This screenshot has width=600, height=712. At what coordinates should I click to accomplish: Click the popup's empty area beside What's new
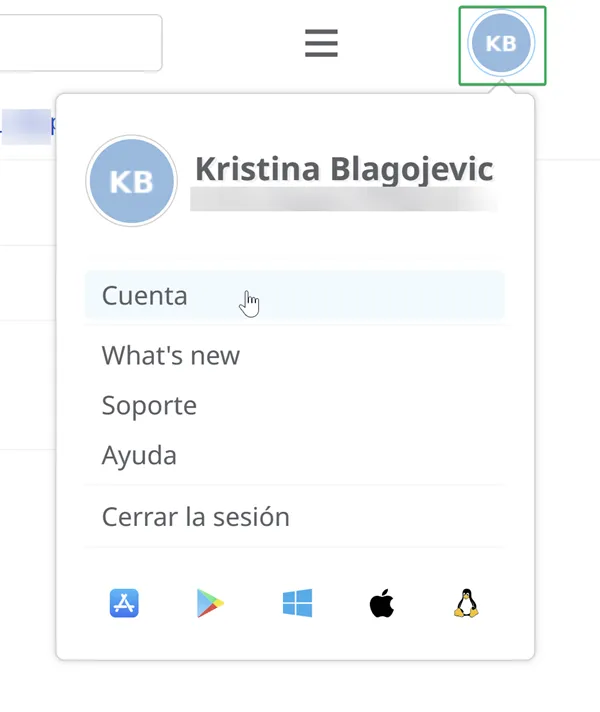pyautogui.click(x=372, y=355)
